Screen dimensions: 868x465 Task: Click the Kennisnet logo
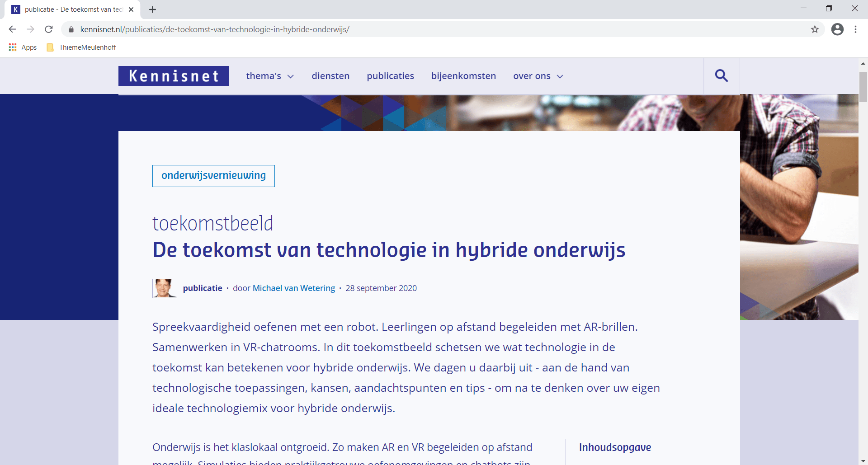pos(174,76)
